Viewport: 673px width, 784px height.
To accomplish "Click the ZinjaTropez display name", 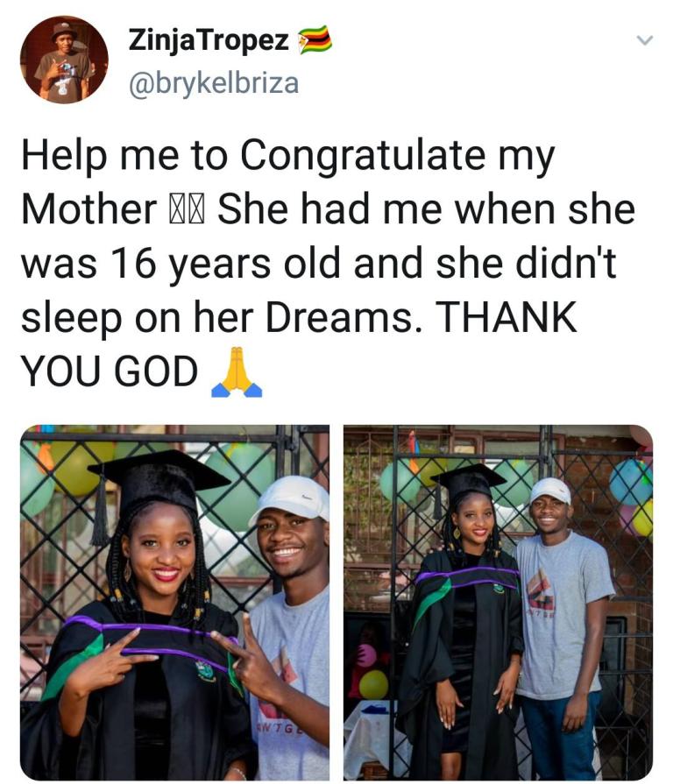I will pyautogui.click(x=209, y=39).
